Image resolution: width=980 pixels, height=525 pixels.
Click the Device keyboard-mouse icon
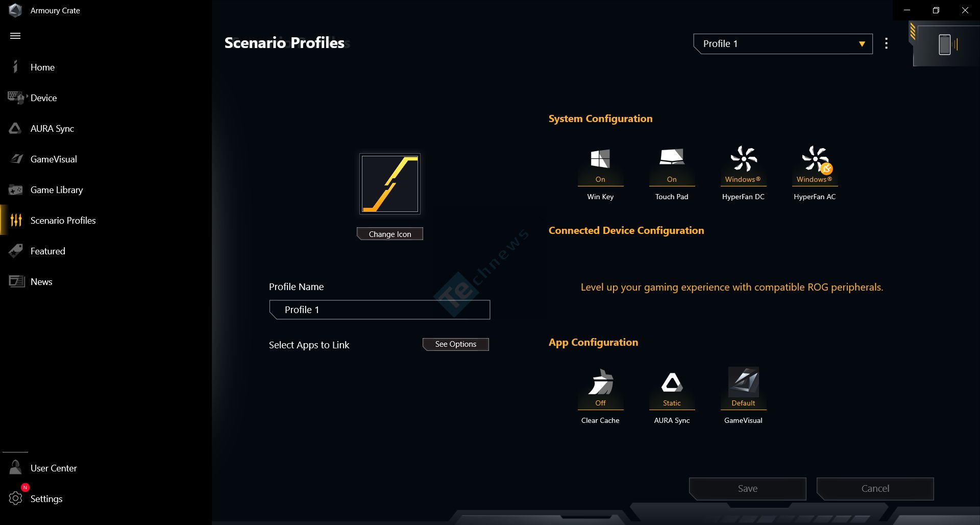(16, 98)
